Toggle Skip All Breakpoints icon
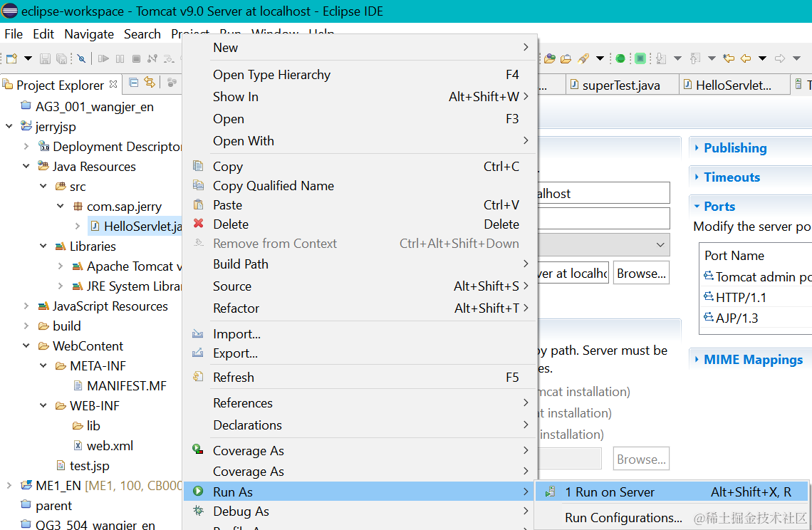Viewport: 812px width, 530px height. click(x=81, y=58)
